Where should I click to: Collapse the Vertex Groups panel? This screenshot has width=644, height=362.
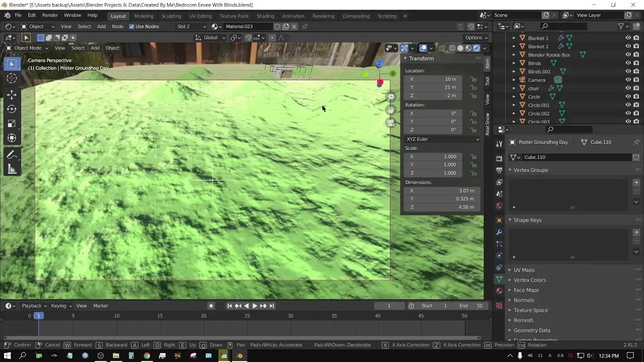point(530,170)
